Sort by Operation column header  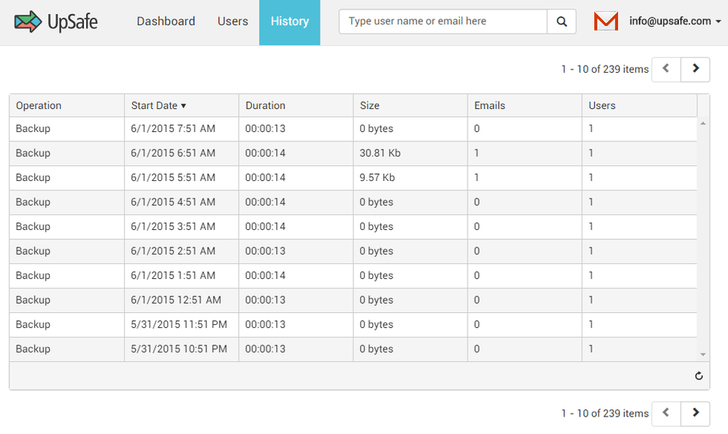click(39, 106)
